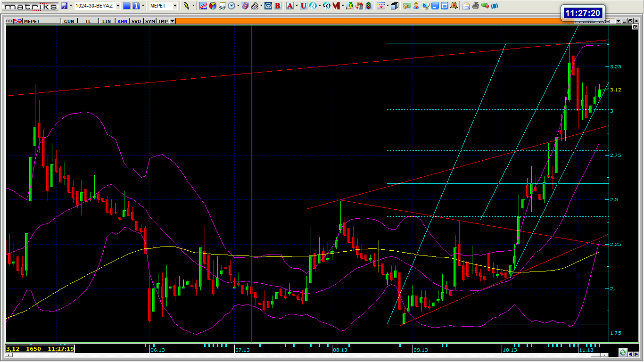Click the alarm bell icon
Viewport: 644px width, 362px height.
(x=454, y=6)
